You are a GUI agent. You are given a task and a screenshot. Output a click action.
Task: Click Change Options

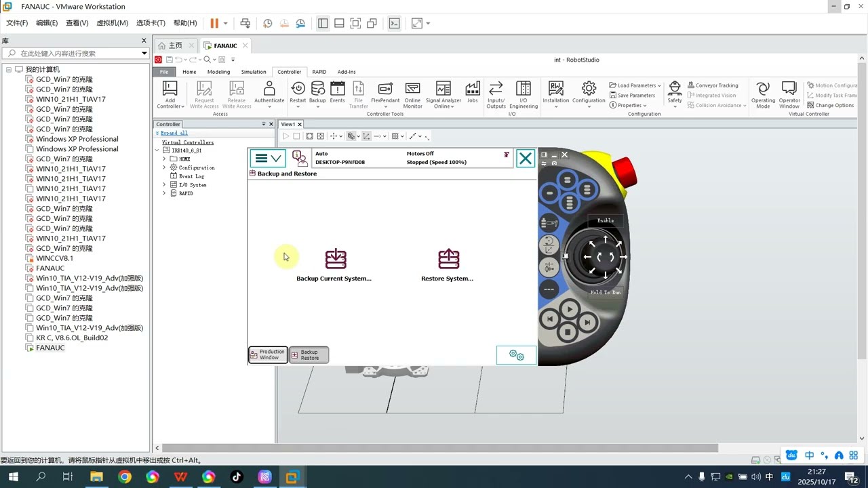[x=830, y=105]
